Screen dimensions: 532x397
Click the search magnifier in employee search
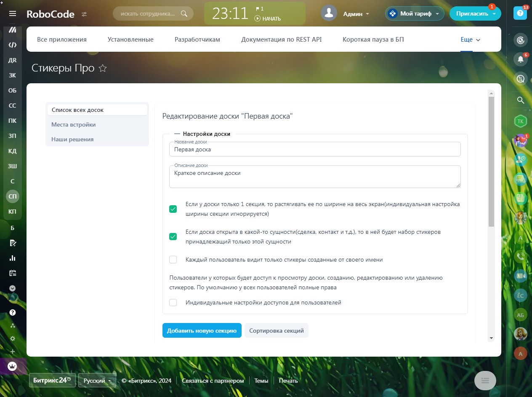coord(184,13)
